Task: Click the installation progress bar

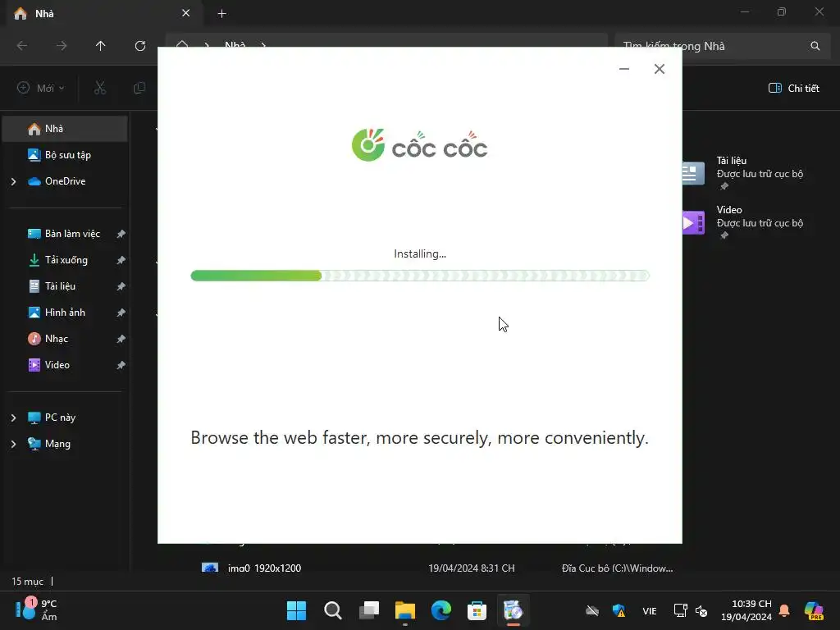Action: pyautogui.click(x=420, y=276)
